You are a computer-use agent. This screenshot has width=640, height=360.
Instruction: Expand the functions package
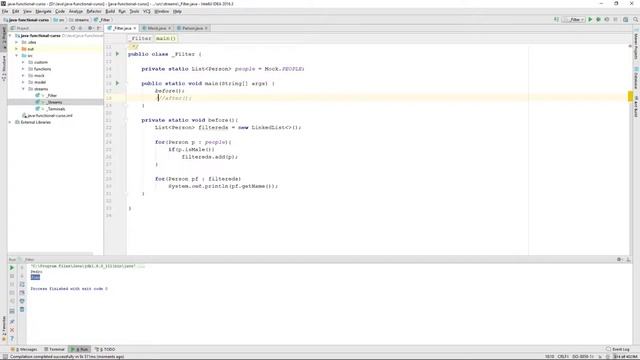click(23, 69)
